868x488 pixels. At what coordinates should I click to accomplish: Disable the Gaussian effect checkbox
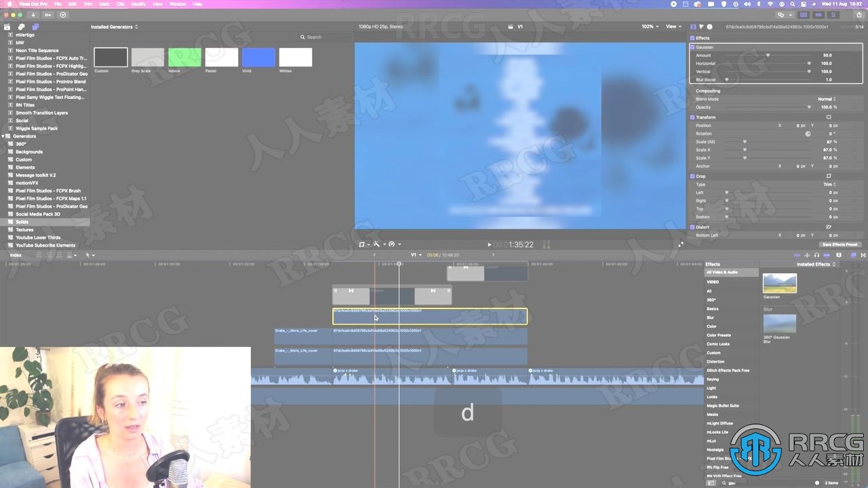pos(692,47)
